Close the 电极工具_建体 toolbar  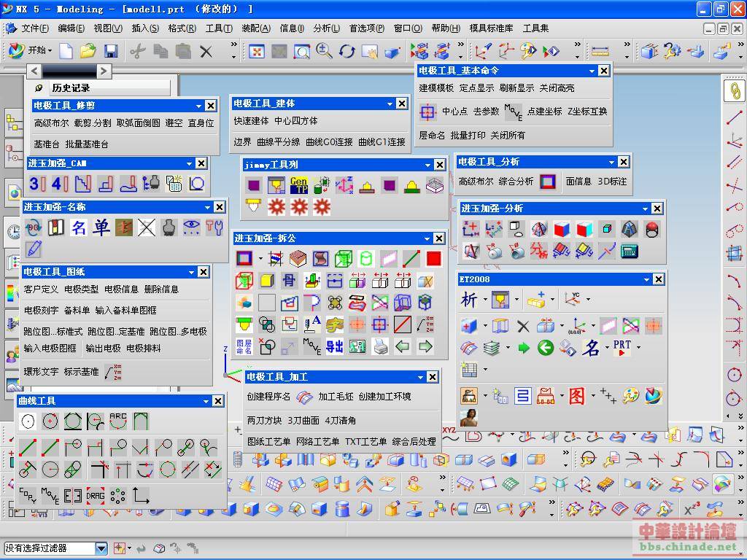(402, 104)
